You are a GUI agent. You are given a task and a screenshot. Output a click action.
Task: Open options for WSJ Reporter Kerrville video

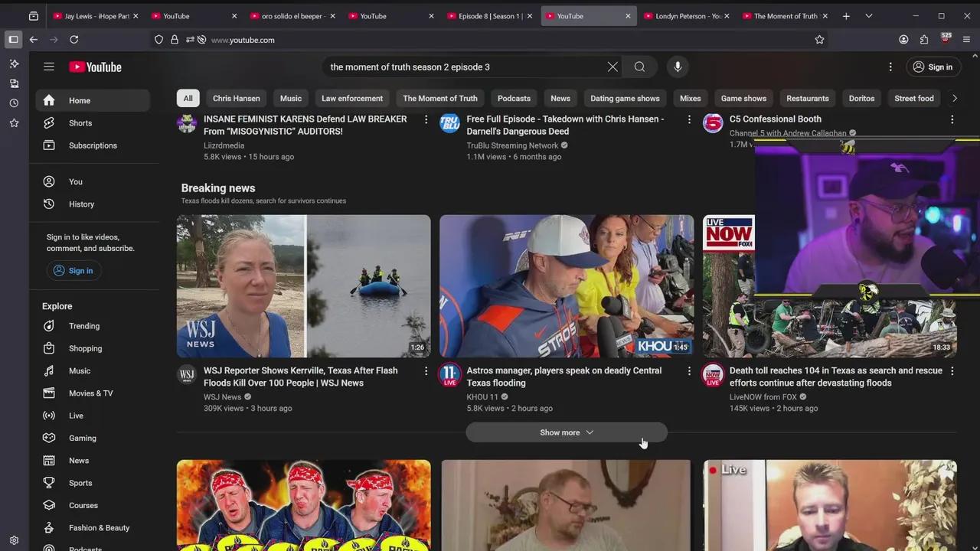tap(426, 371)
